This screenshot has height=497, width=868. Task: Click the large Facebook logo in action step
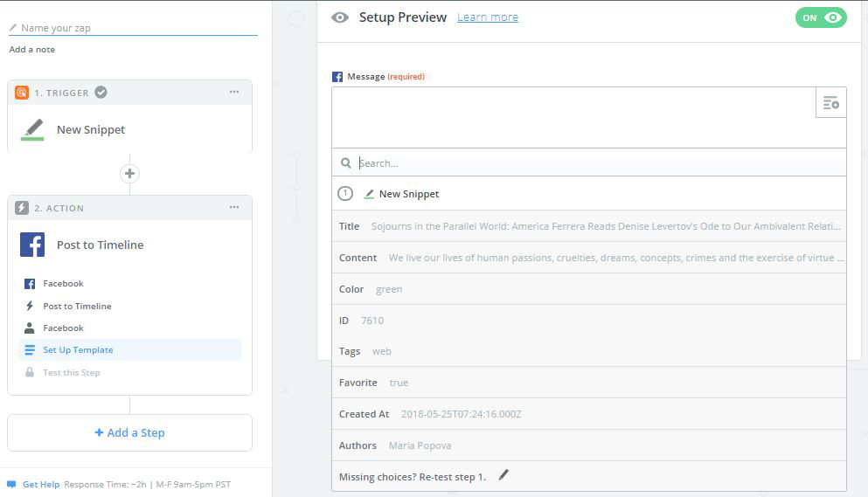click(32, 245)
